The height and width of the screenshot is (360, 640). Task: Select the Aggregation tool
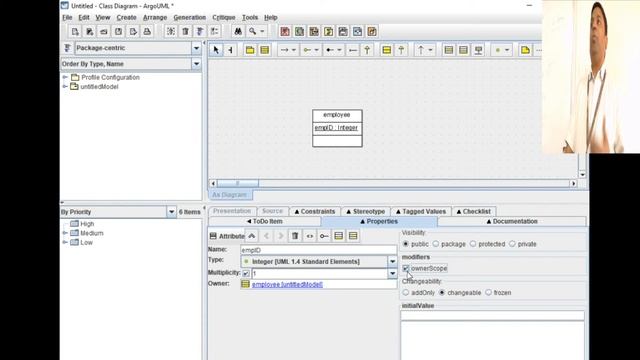307,50
